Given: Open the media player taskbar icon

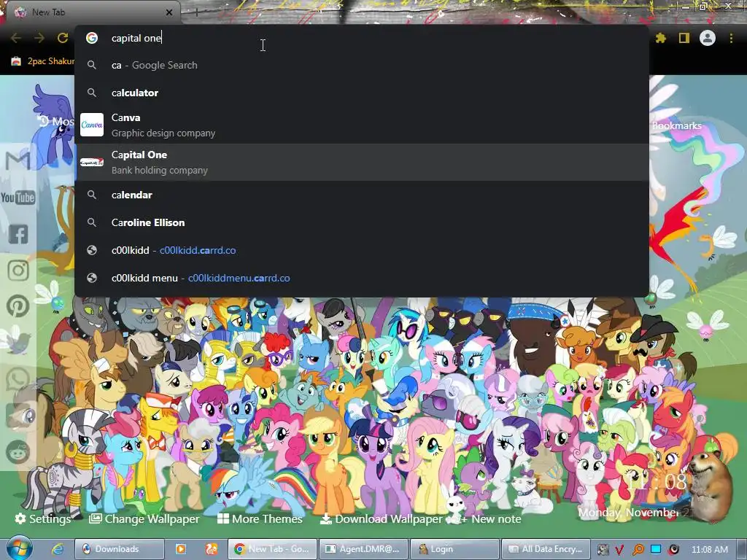Looking at the screenshot, I should coord(181,549).
